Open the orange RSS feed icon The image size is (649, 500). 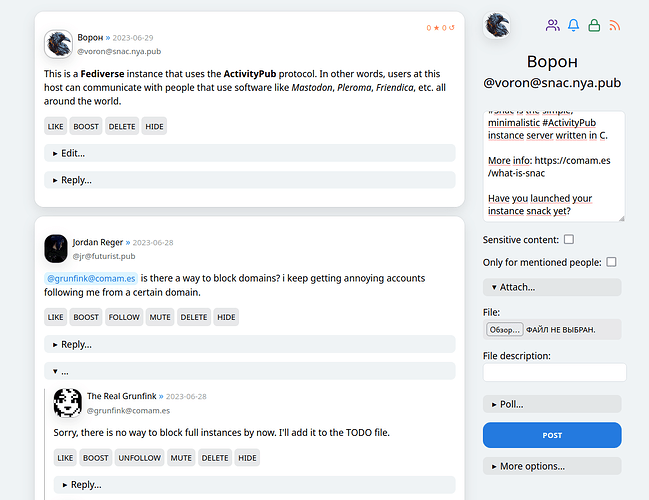[x=615, y=25]
